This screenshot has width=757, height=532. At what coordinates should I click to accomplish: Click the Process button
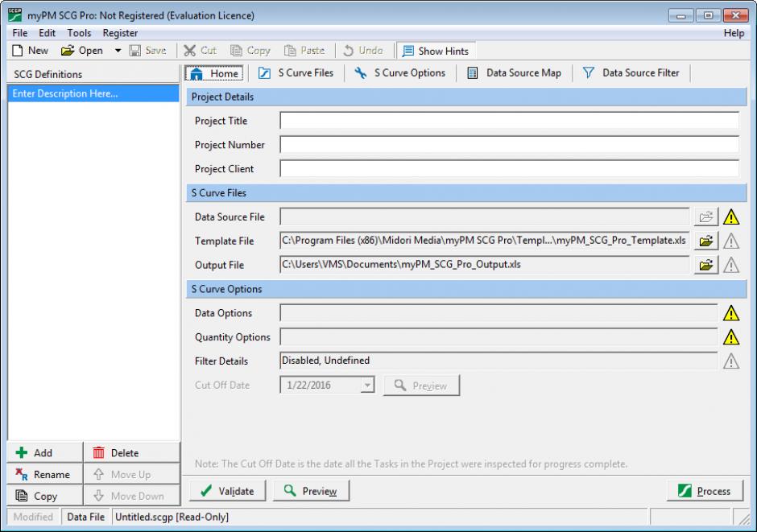(705, 491)
